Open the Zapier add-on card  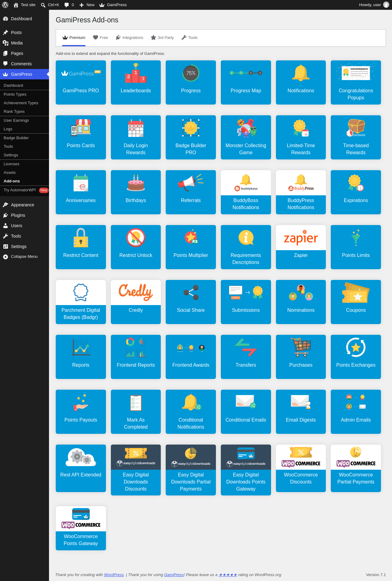(301, 247)
